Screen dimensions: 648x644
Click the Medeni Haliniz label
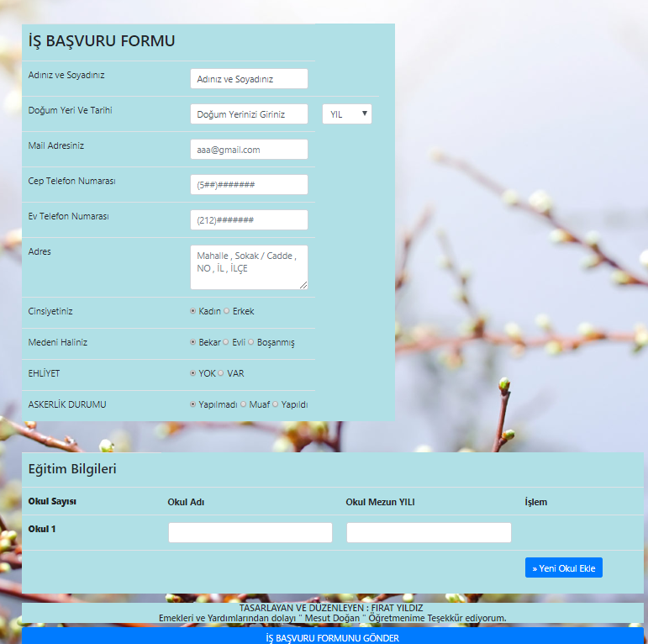click(x=58, y=342)
